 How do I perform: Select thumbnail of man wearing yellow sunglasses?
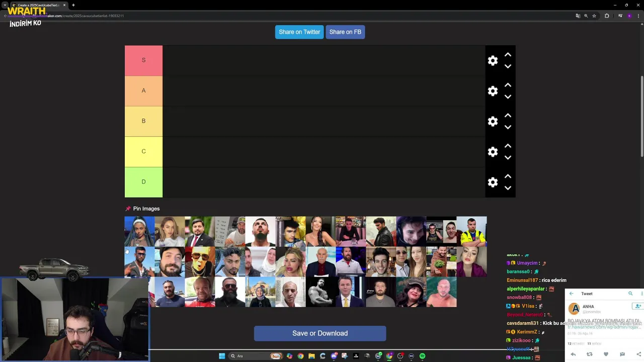tap(200, 261)
